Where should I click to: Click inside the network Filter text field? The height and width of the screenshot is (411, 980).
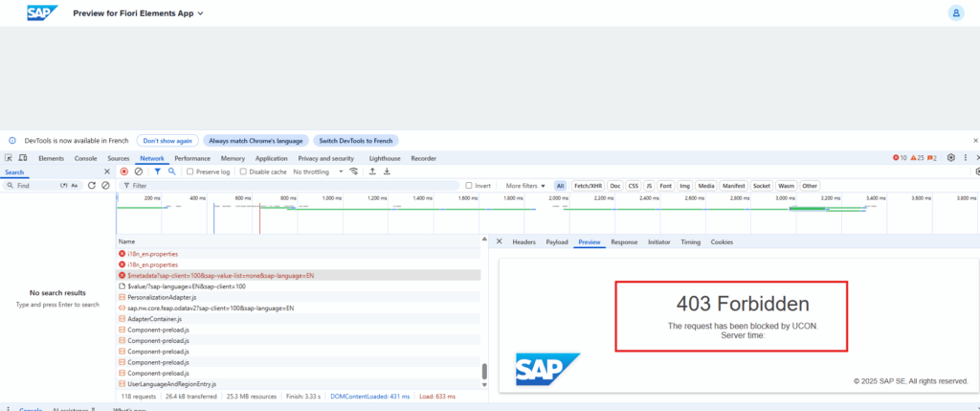(287, 185)
